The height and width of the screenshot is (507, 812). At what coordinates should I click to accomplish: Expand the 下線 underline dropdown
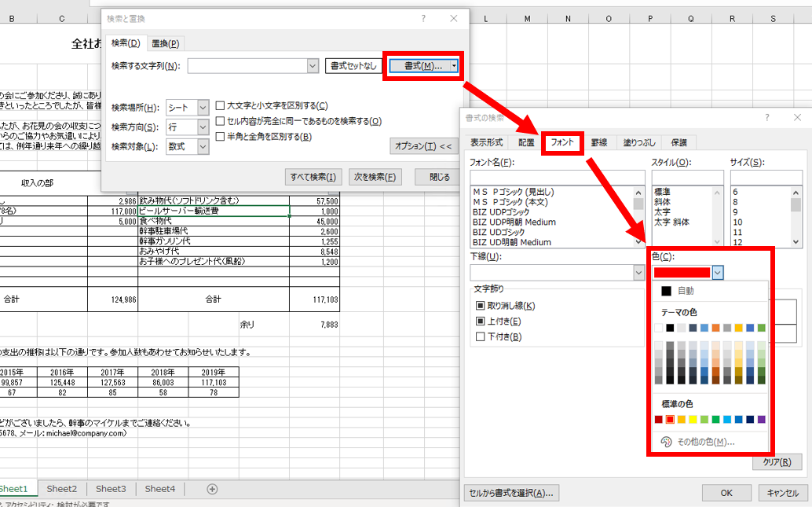pos(638,272)
